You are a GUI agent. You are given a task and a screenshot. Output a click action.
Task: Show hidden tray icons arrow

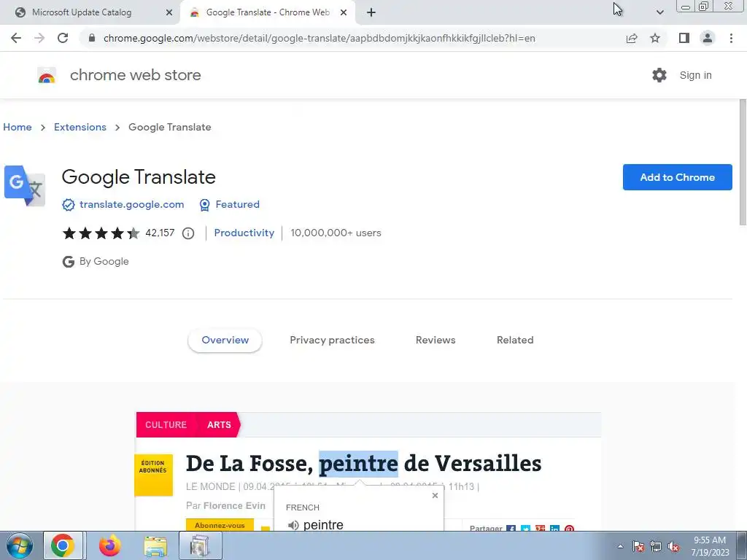coord(620,546)
